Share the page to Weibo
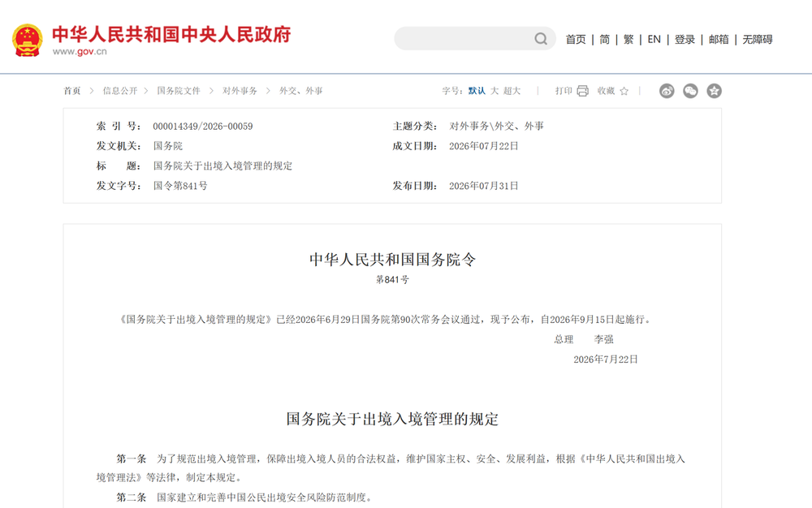Screen dimensions: 812x508 667,91
